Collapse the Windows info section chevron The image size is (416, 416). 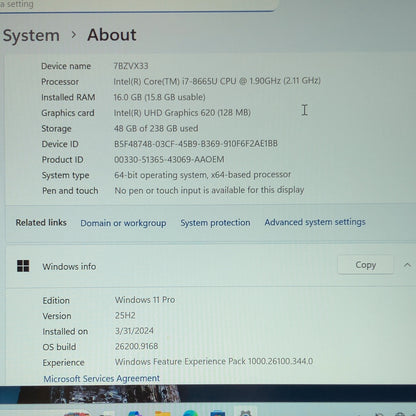407,265
